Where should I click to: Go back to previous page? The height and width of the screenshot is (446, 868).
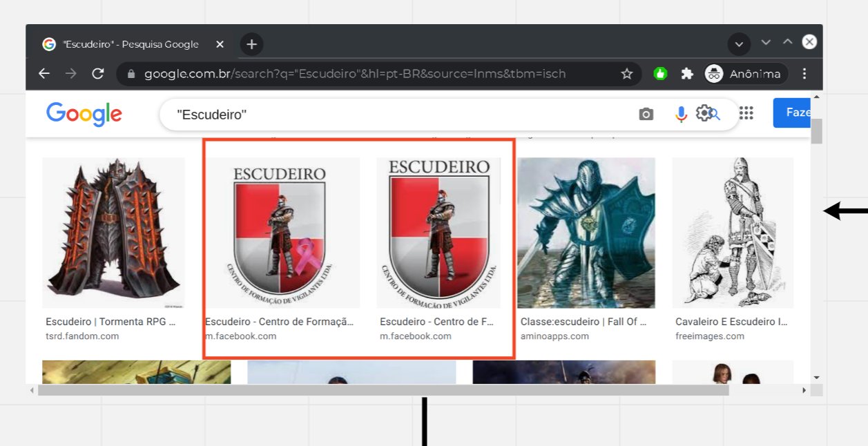pyautogui.click(x=44, y=74)
